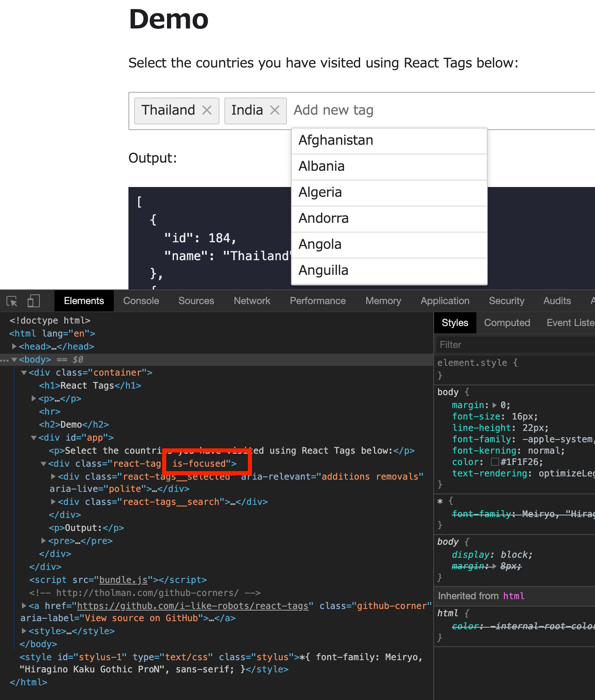
Task: Expand the margin shorthand property
Action: point(494,405)
